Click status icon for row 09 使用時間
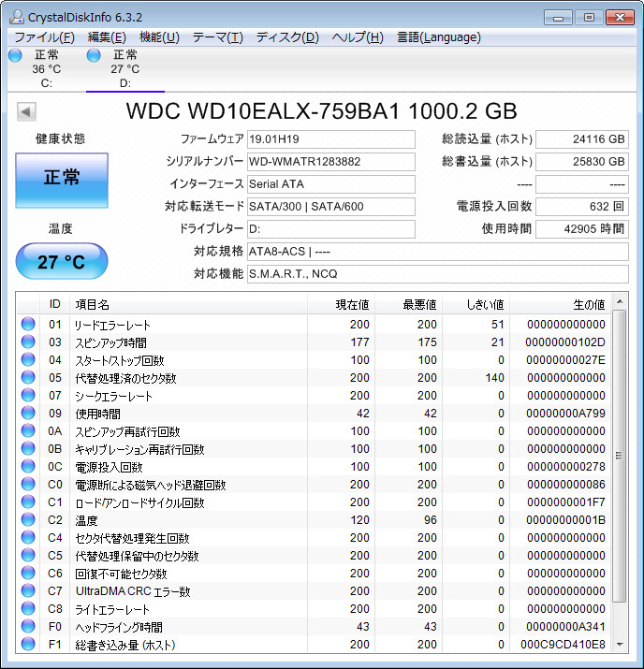The image size is (644, 669). pyautogui.click(x=28, y=413)
